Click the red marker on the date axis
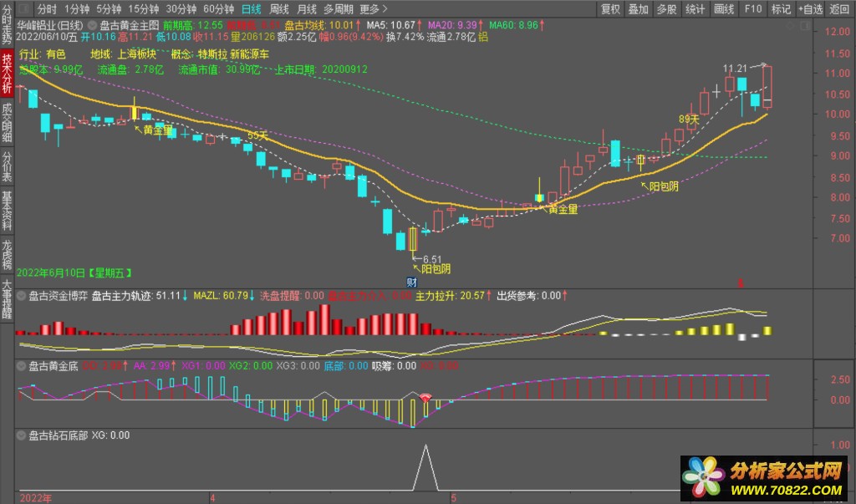The image size is (856, 504). pos(741,283)
